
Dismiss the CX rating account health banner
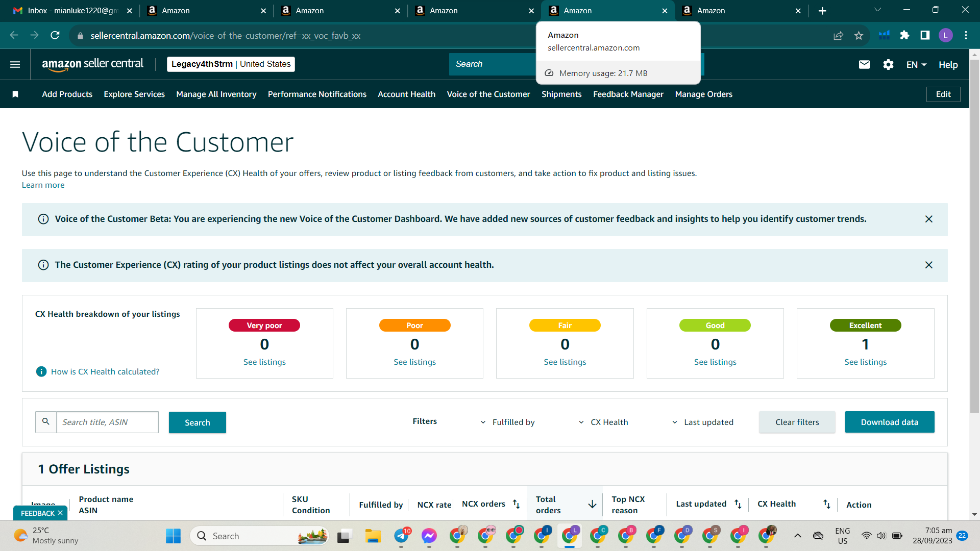929,265
